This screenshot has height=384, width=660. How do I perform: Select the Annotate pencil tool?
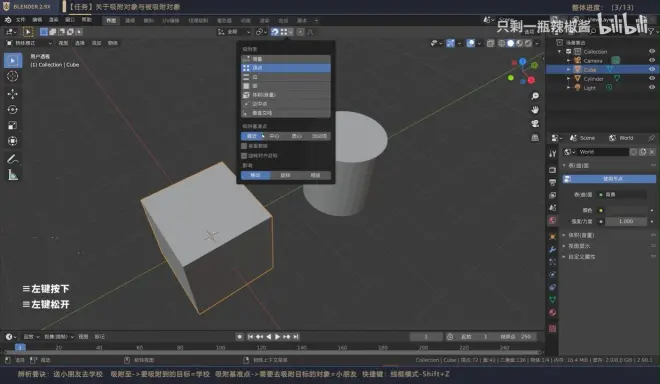click(13, 159)
